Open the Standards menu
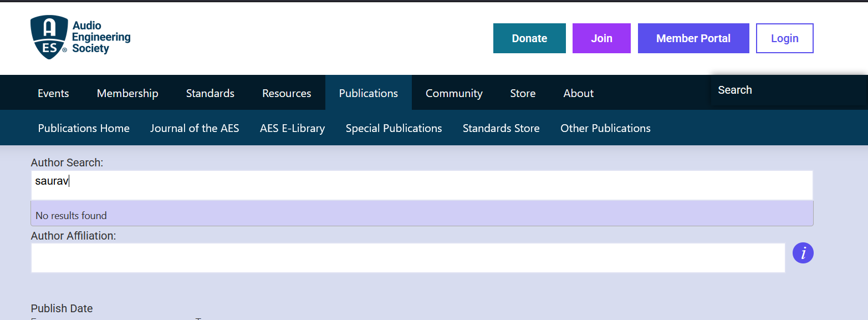Image resolution: width=868 pixels, height=320 pixels. [210, 93]
